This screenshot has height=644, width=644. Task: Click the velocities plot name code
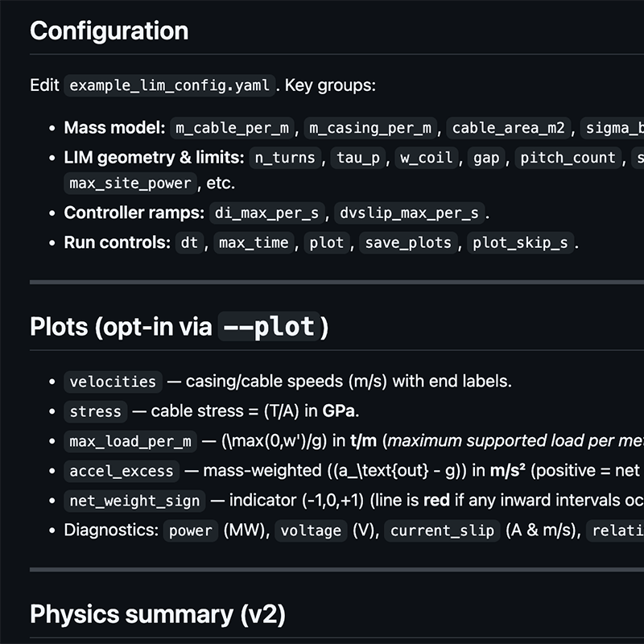113,382
